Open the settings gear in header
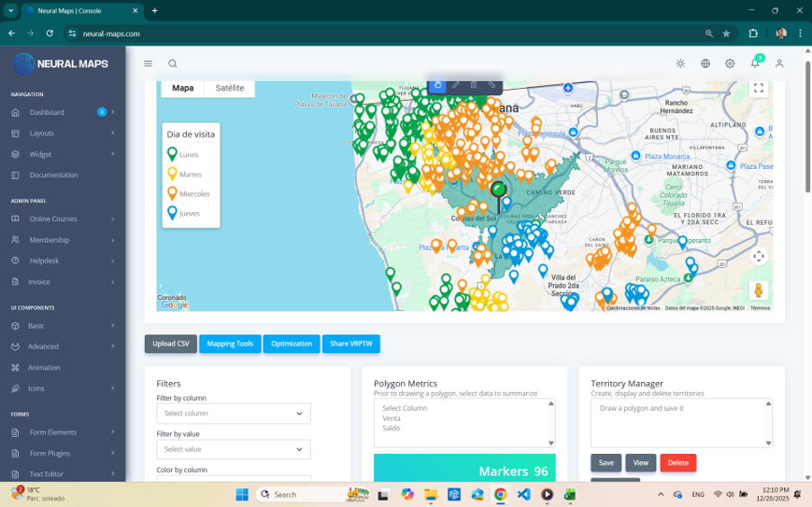This screenshot has height=507, width=812. tap(729, 64)
